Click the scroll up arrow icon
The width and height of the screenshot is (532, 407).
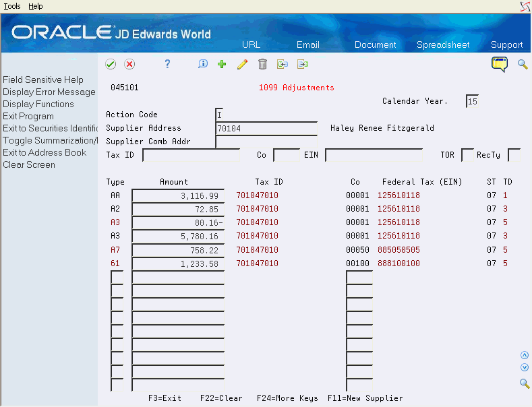point(525,355)
